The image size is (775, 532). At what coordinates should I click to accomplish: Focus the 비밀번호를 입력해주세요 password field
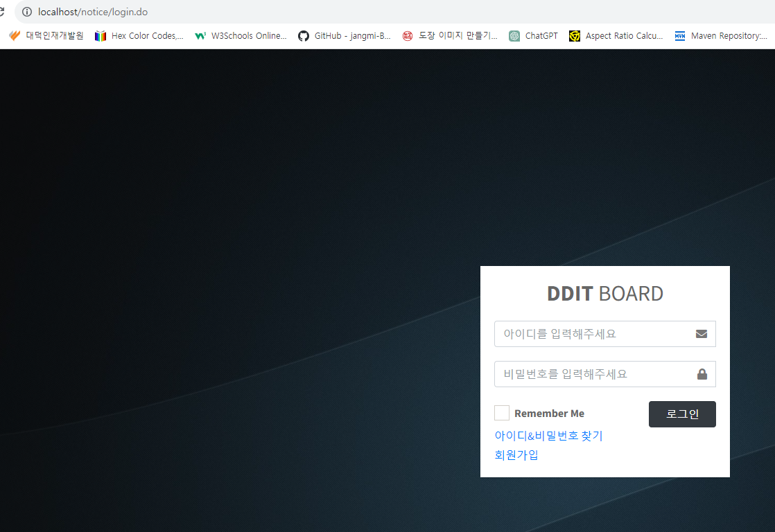coord(605,374)
